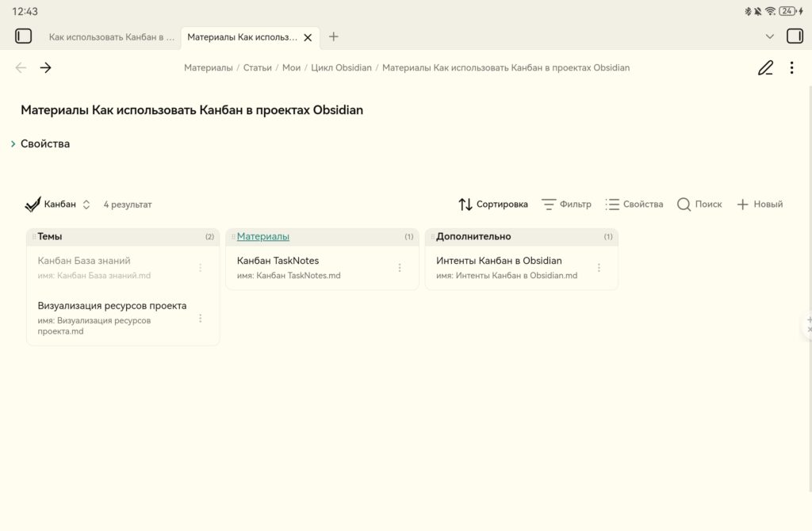812x531 pixels.
Task: Click the Цикл Obsidian breadcrumb
Action: coord(341,68)
